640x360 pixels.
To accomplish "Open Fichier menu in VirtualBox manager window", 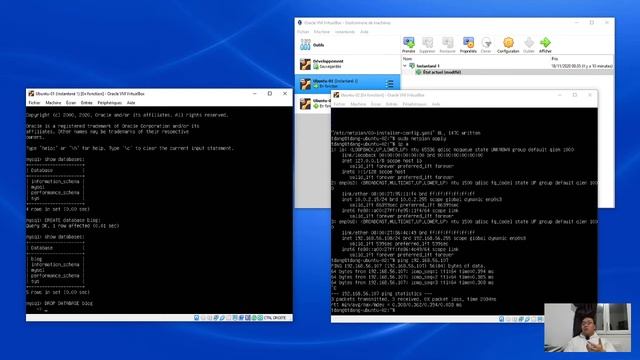I will tap(303, 32).
